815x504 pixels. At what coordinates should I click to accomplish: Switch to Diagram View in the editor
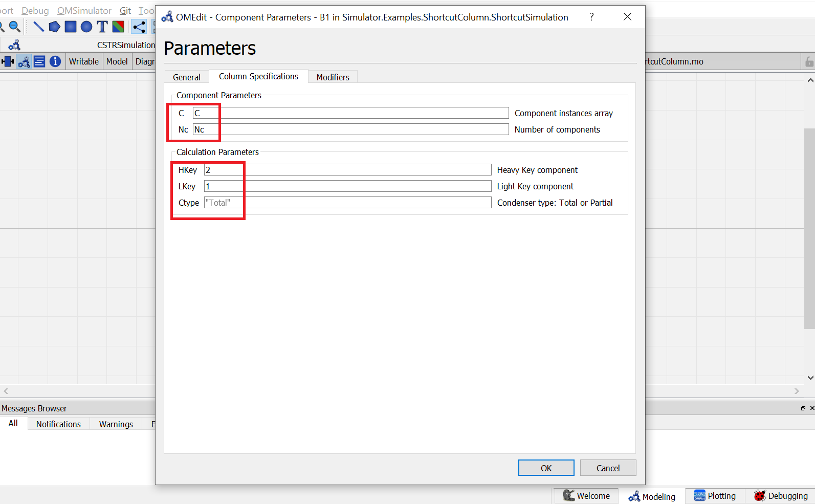pyautogui.click(x=24, y=61)
